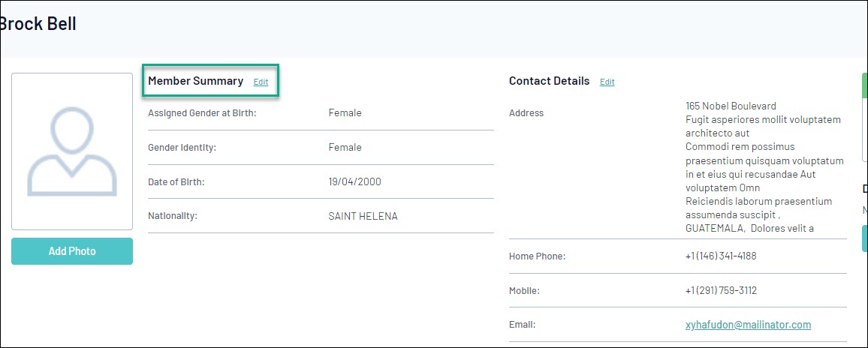Click the Add Photo button
The height and width of the screenshot is (348, 868).
[72, 251]
